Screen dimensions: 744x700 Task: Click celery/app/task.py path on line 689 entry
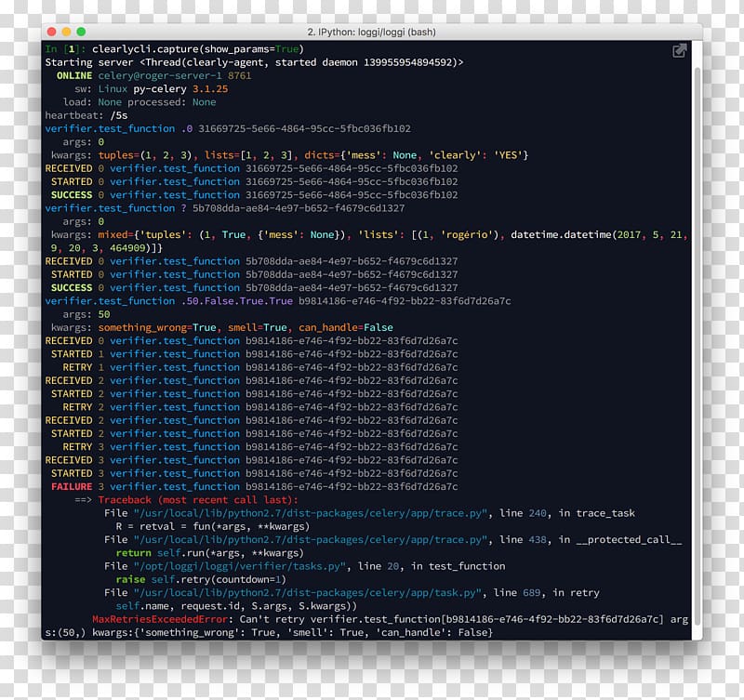[308, 593]
